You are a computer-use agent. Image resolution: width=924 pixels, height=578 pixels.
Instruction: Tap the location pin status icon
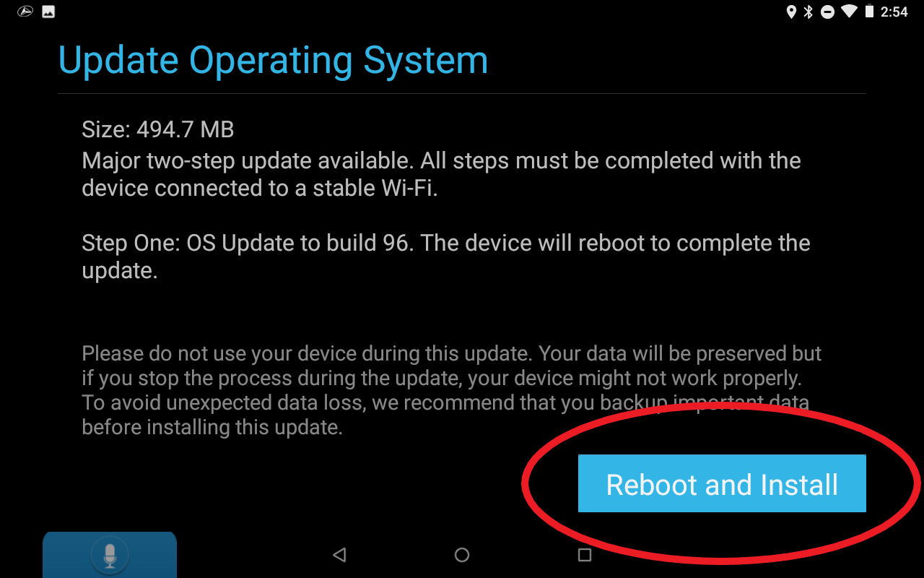tap(791, 12)
